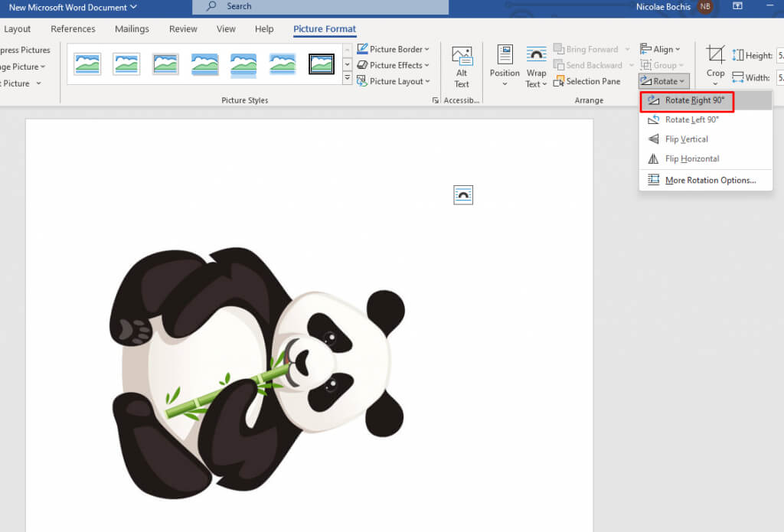Expand the picture styles gallery more button
The image size is (784, 532).
pyautogui.click(x=347, y=79)
